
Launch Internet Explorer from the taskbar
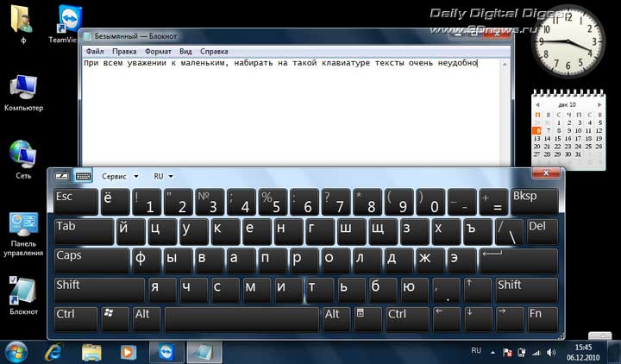click(53, 352)
